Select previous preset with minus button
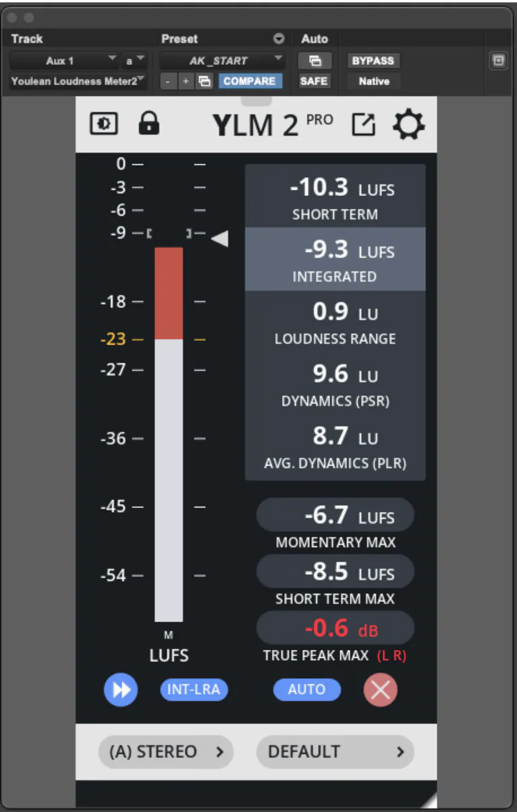The height and width of the screenshot is (812, 517). click(168, 81)
